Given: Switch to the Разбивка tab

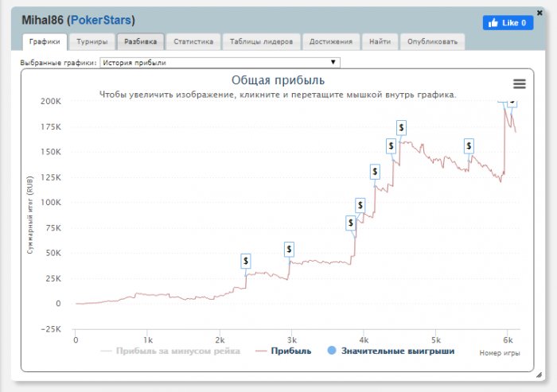Looking at the screenshot, I should coord(140,41).
